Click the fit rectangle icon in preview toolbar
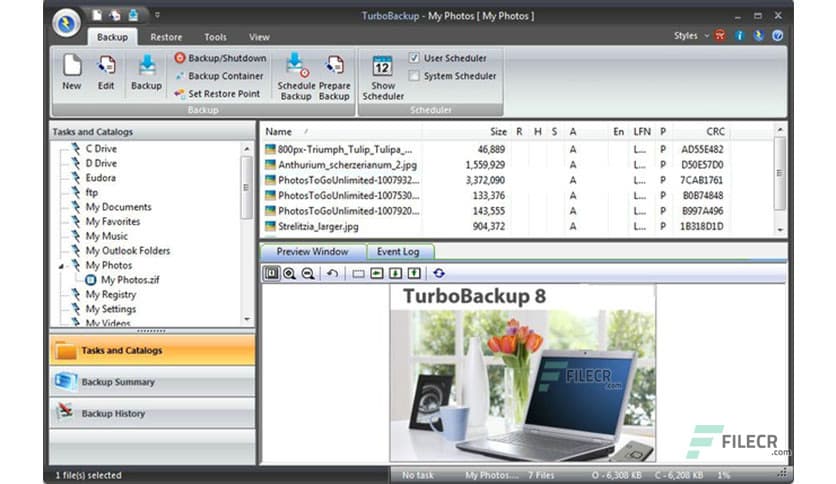The height and width of the screenshot is (484, 836). [x=358, y=273]
